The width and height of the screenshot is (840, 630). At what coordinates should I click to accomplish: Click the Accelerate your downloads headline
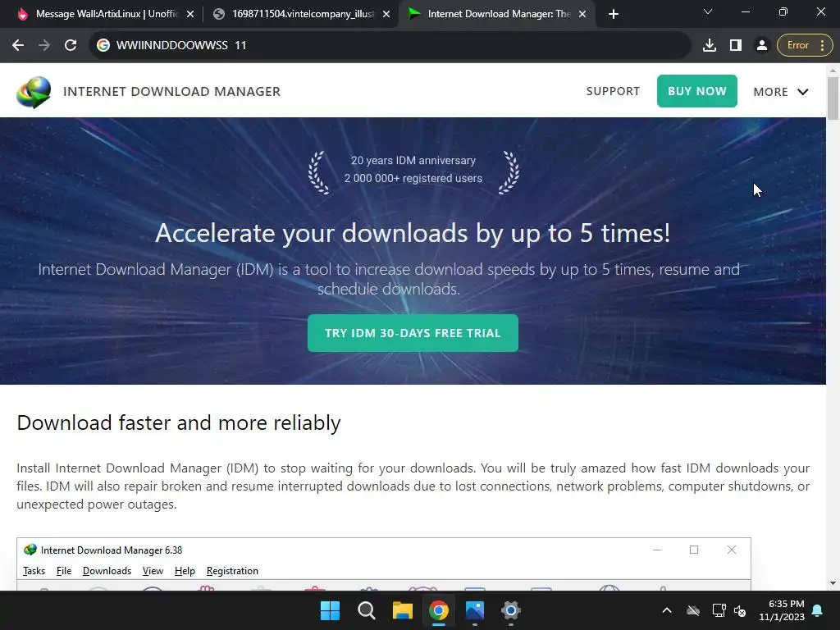[x=413, y=233]
